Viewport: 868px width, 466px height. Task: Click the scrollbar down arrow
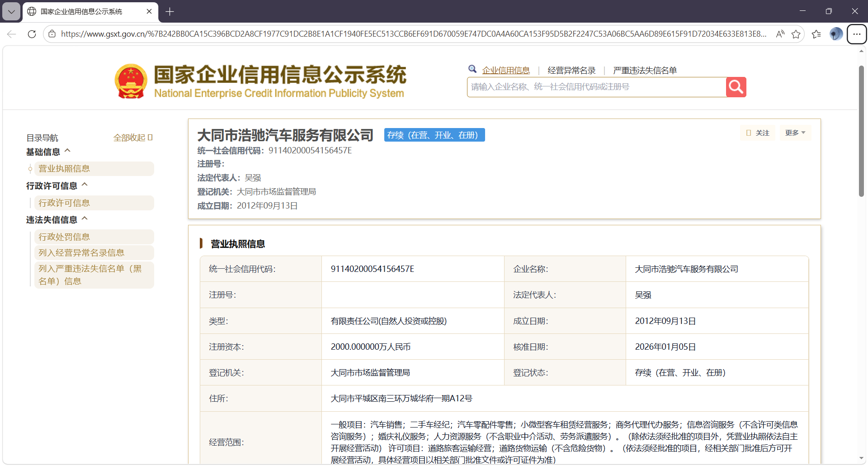click(x=861, y=458)
